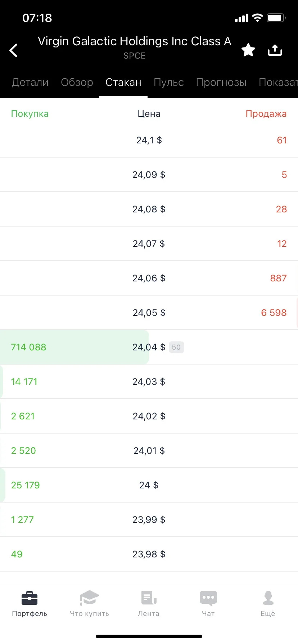Open the Портфель briefcase icon
298x644 pixels.
click(30, 598)
